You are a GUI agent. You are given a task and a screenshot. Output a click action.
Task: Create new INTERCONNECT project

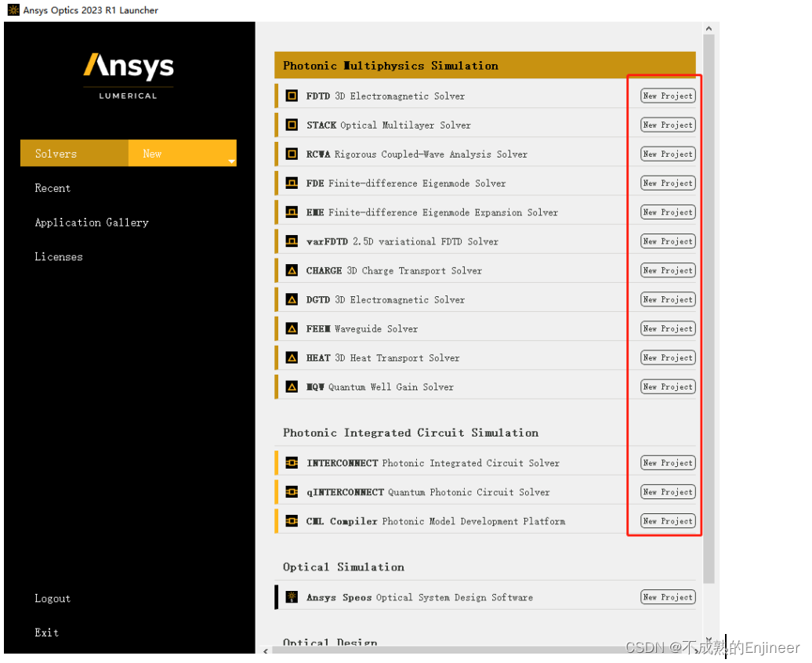pyautogui.click(x=668, y=462)
